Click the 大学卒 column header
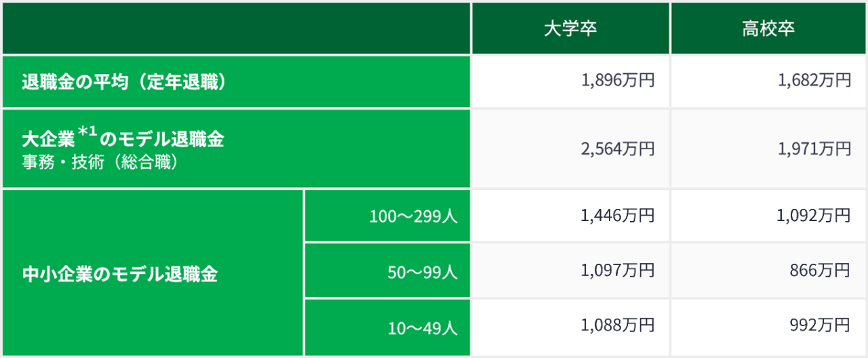 570,28
